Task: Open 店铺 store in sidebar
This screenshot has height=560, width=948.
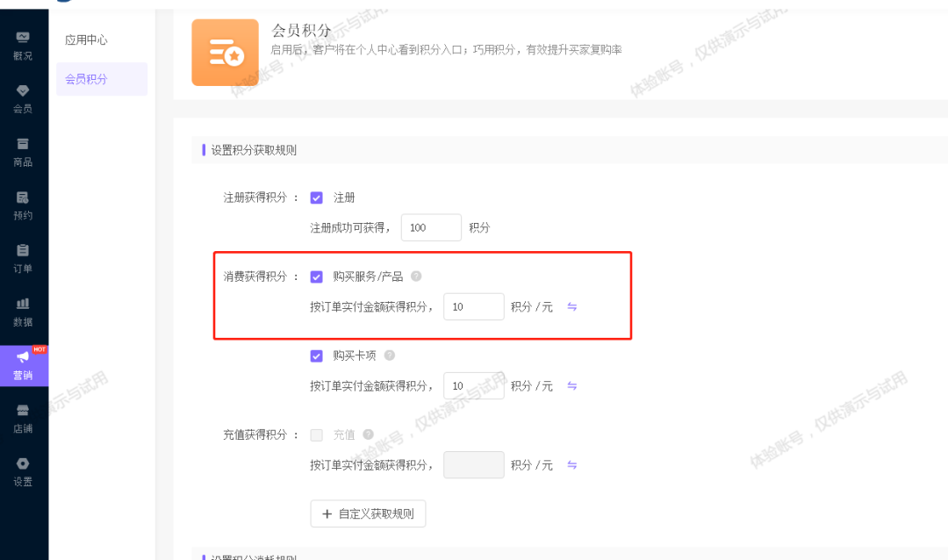Action: click(x=23, y=419)
